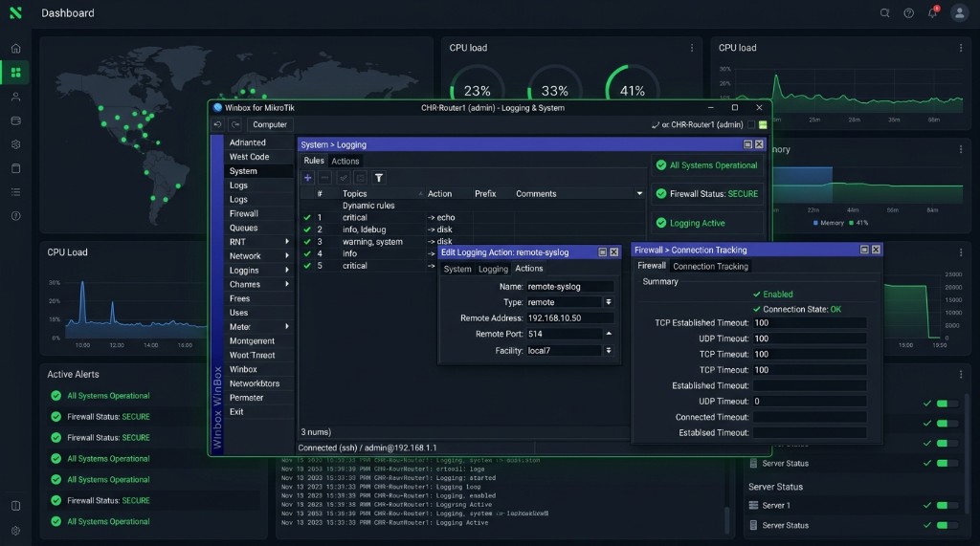The image size is (980, 546).
Task: Open the Connection Tracking tab
Action: [x=711, y=266]
